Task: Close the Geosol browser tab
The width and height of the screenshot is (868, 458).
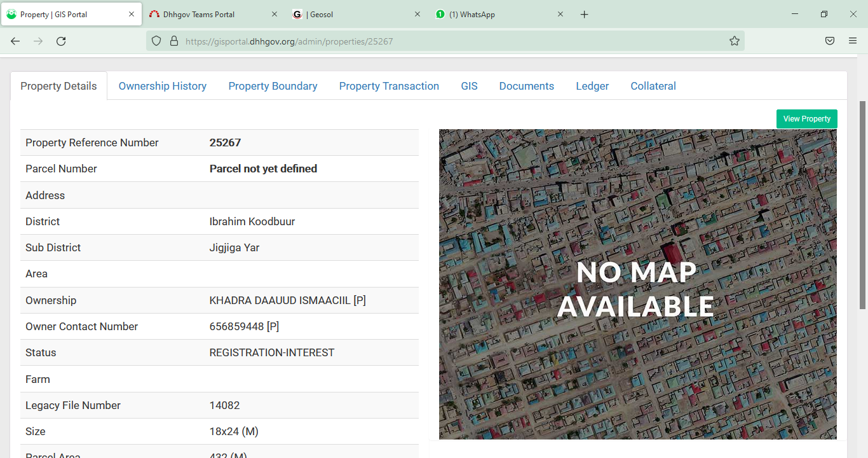Action: click(417, 14)
